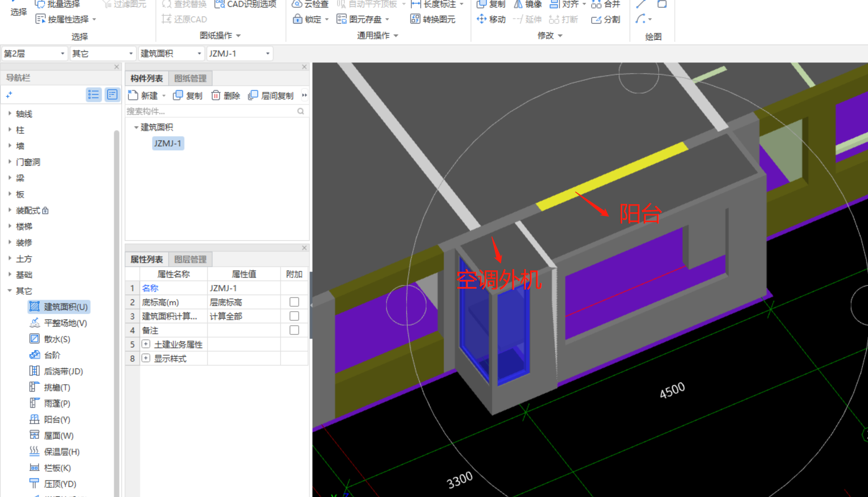Select 屋面(W) in navigation tree
The image size is (868, 497).
[51, 436]
